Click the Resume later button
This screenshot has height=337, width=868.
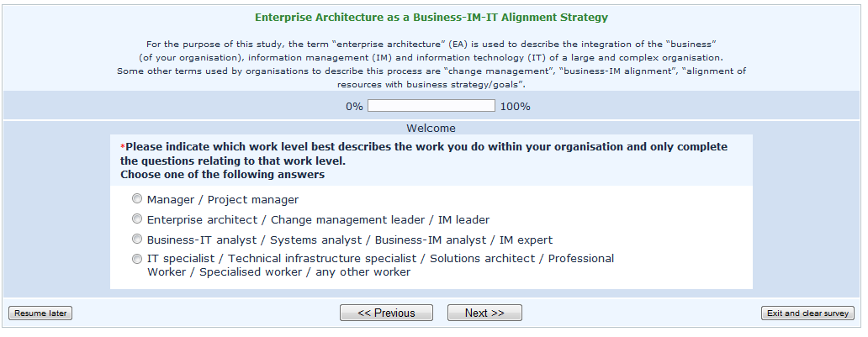click(40, 313)
